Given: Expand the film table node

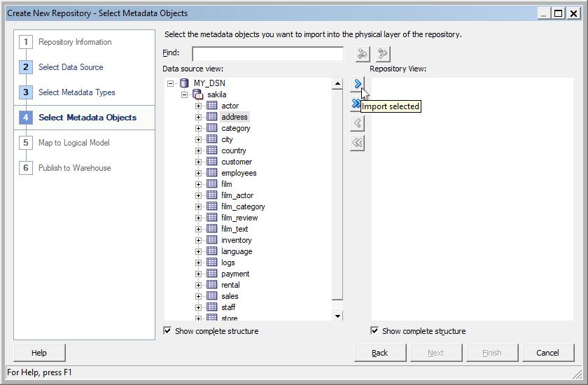Looking at the screenshot, I should [198, 184].
